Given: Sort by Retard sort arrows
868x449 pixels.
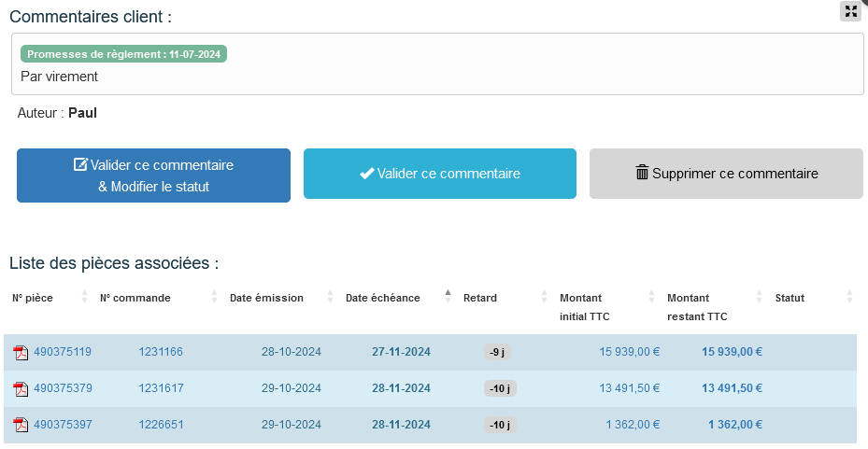Looking at the screenshot, I should [545, 298].
